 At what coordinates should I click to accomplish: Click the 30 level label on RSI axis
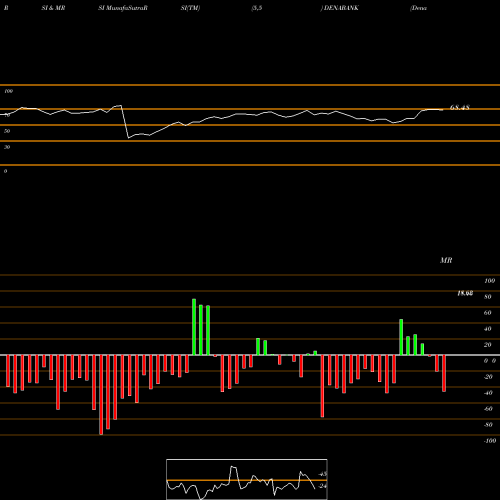click(7, 147)
